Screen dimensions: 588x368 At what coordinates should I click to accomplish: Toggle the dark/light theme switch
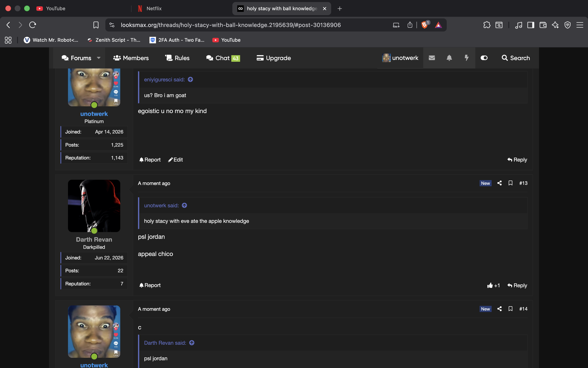[x=484, y=58]
